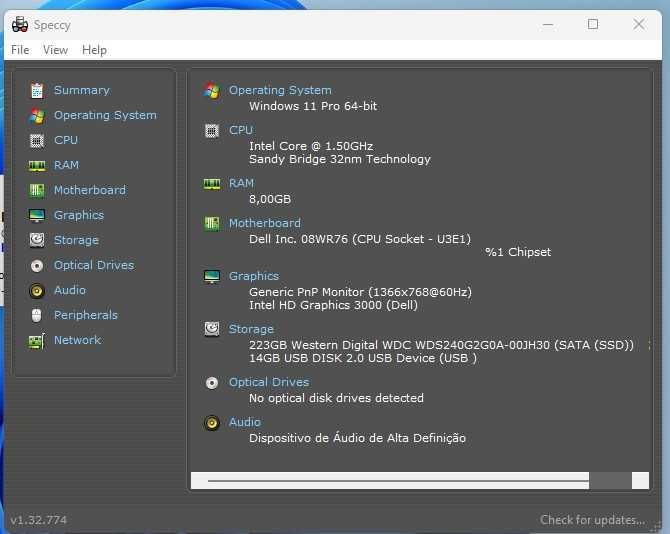Viewport: 670px width, 534px height.
Task: Go to the CPU section in sidebar
Action: (x=66, y=140)
